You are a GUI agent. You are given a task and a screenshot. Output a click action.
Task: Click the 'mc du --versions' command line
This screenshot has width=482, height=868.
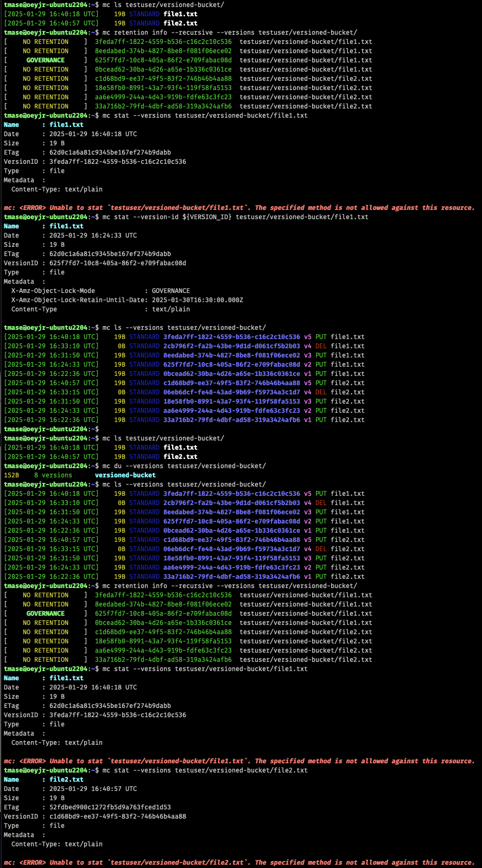tap(184, 466)
